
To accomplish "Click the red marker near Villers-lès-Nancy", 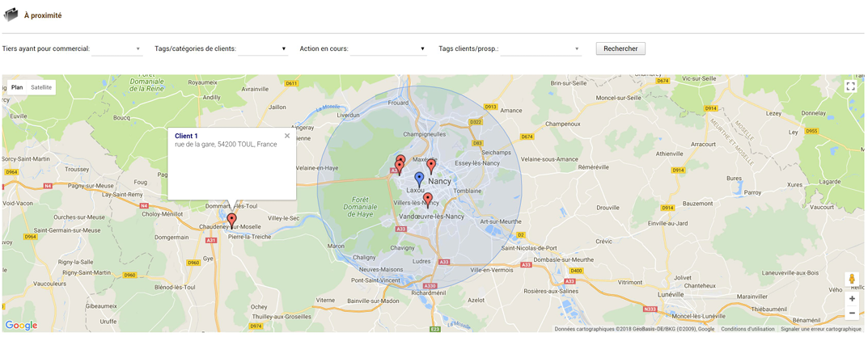I will tap(427, 200).
